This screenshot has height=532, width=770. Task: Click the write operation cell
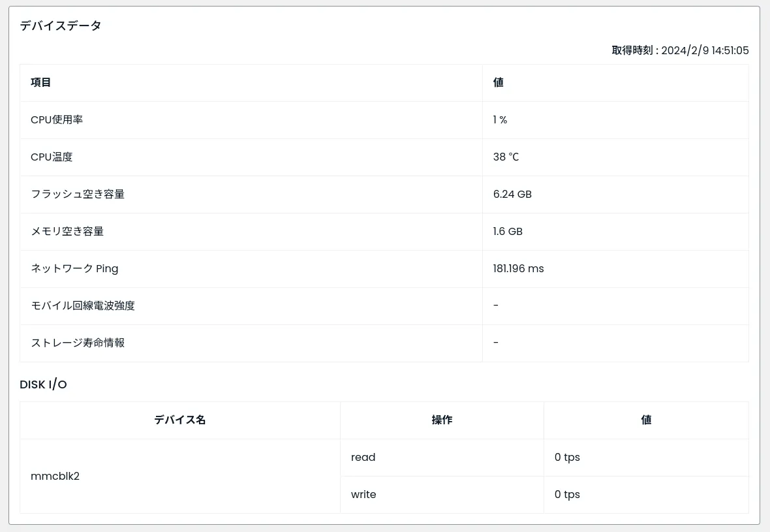pos(363,494)
